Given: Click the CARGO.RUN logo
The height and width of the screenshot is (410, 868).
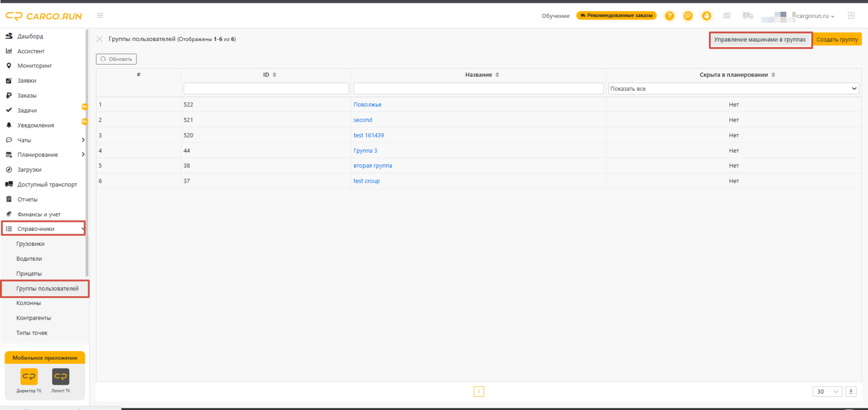Looking at the screenshot, I should click(x=44, y=16).
